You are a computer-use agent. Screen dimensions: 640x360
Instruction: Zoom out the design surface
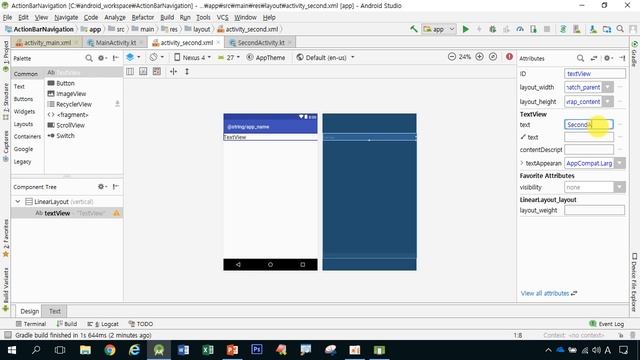(452, 57)
